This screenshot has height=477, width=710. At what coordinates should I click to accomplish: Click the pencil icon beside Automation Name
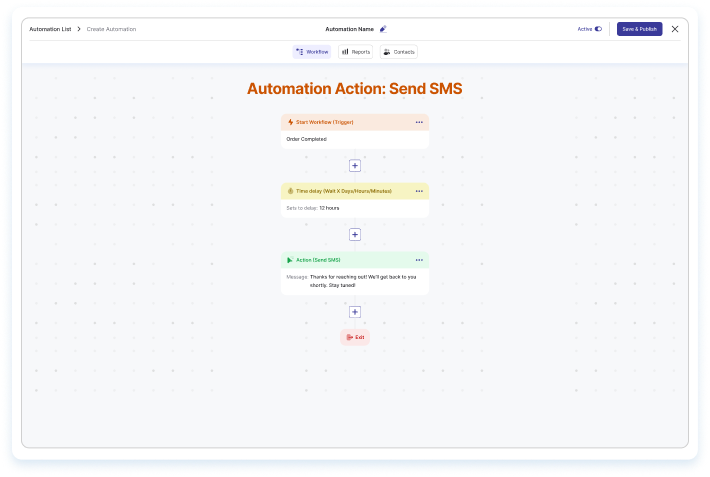[383, 29]
